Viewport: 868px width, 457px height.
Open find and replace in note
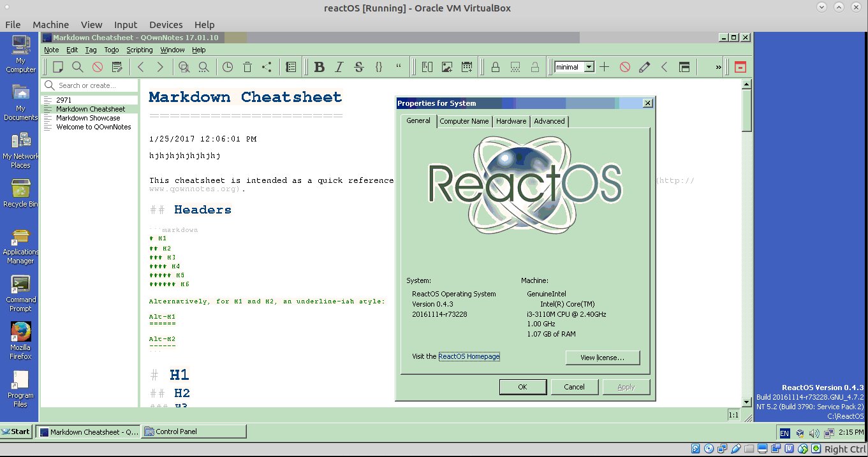tap(184, 67)
